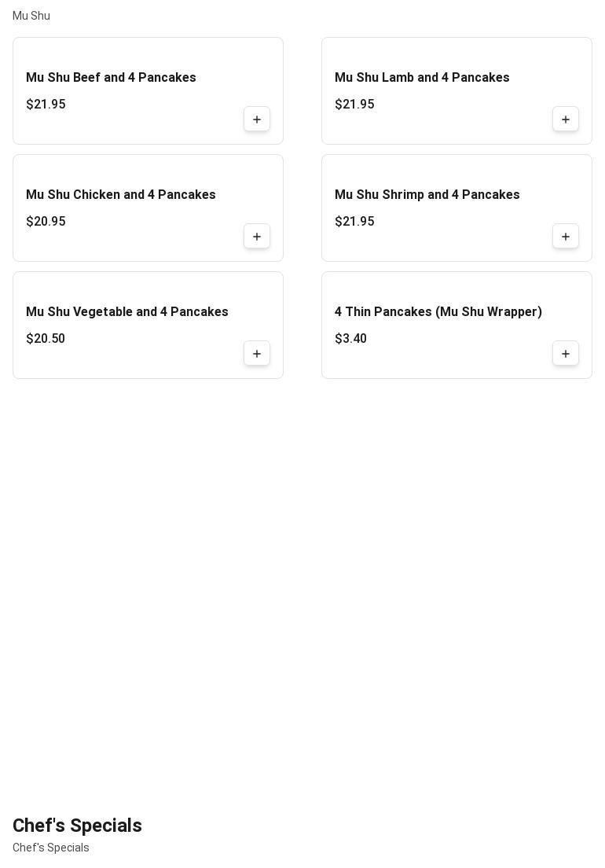Open Mu Shu Vegetable and 4 Pancakes title
Image resolution: width=605 pixels, height=868 pixels.
click(126, 312)
